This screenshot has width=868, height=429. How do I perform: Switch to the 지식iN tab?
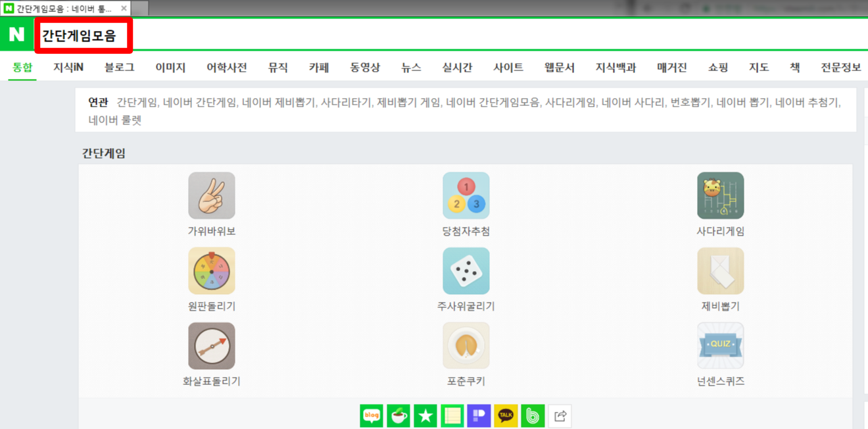coord(68,67)
